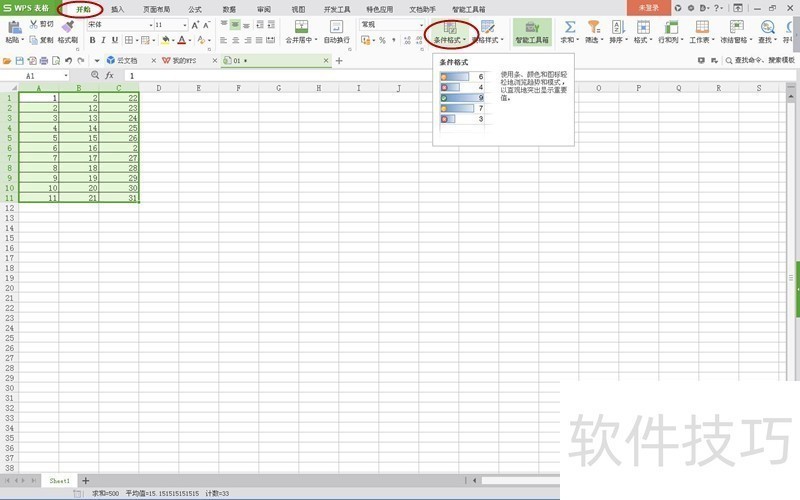The height and width of the screenshot is (500, 800).
Task: Click the Wrap Text (自动换行) icon
Action: (336, 27)
